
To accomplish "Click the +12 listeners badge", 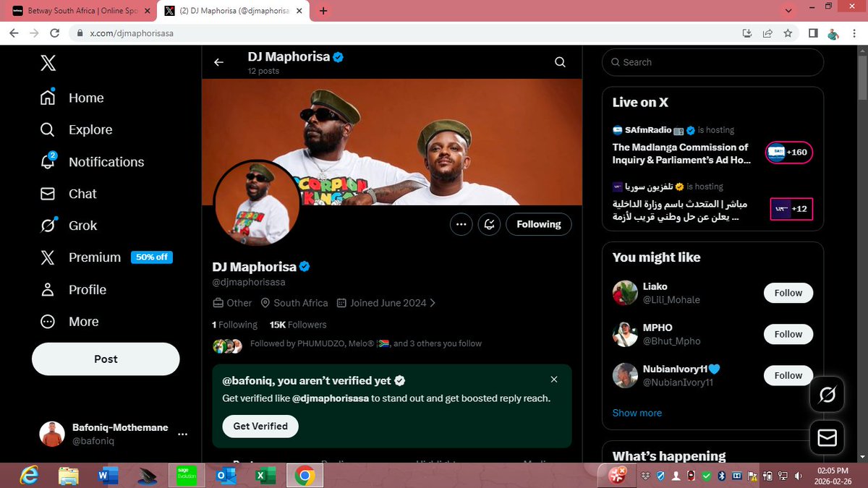I will pos(791,209).
